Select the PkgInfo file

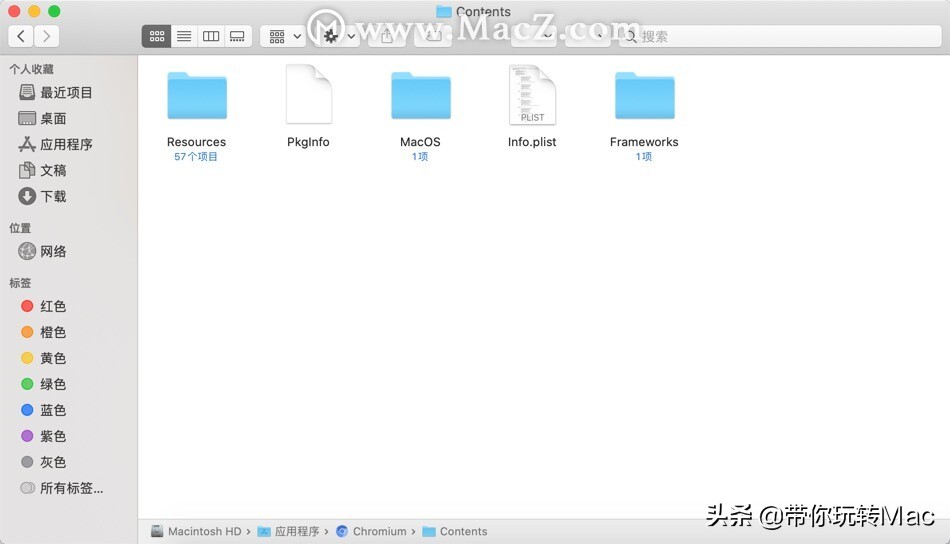pyautogui.click(x=308, y=95)
